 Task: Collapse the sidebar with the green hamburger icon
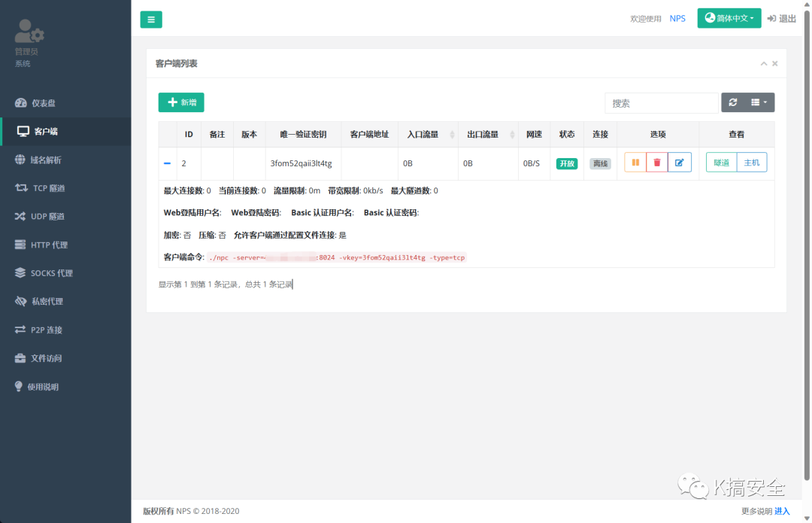coord(150,19)
